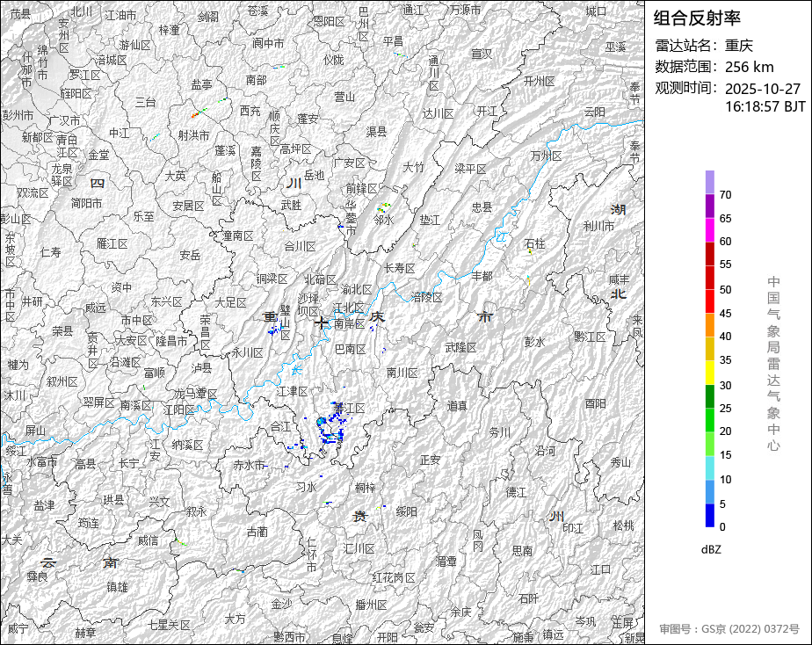Image resolution: width=812 pixels, height=645 pixels.
Task: Pick the cyan 10–15 dBZ legend segment
Action: (x=710, y=468)
